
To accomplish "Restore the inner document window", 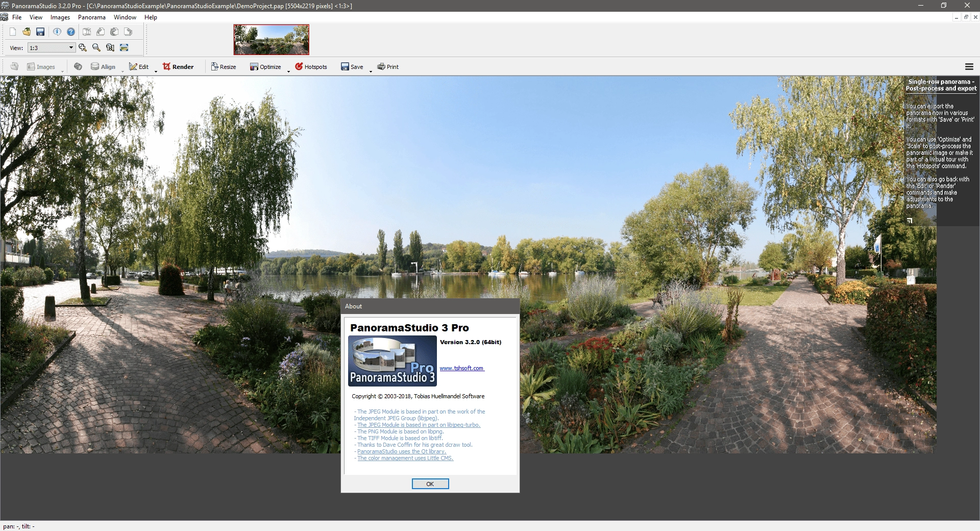I will click(966, 17).
